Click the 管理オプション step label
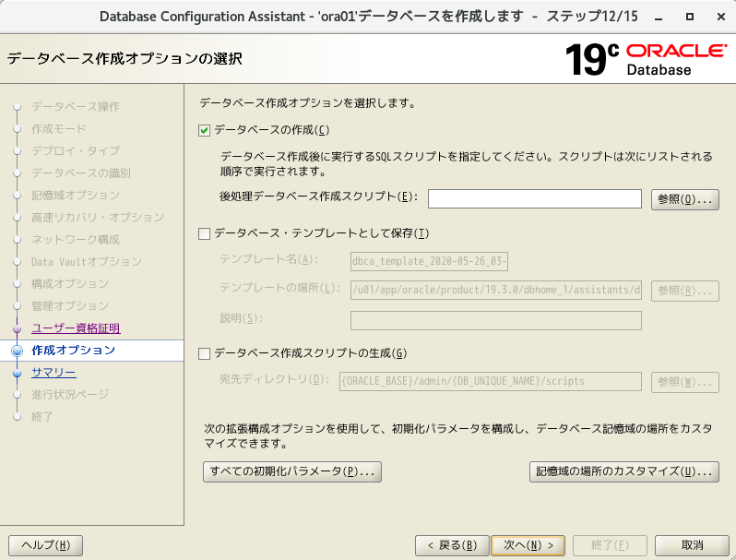Screen dimensions: 736x560 pos(70,306)
